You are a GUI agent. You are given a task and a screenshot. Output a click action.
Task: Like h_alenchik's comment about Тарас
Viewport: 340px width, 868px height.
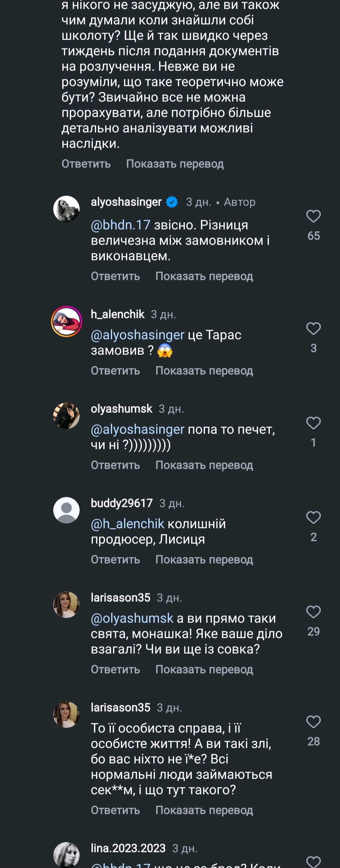coord(313,329)
